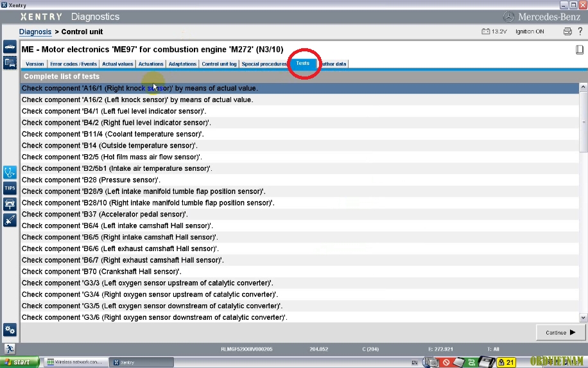The height and width of the screenshot is (368, 588).
Task: Click engine code 'E: 272.921' in status bar
Action: [x=440, y=349]
